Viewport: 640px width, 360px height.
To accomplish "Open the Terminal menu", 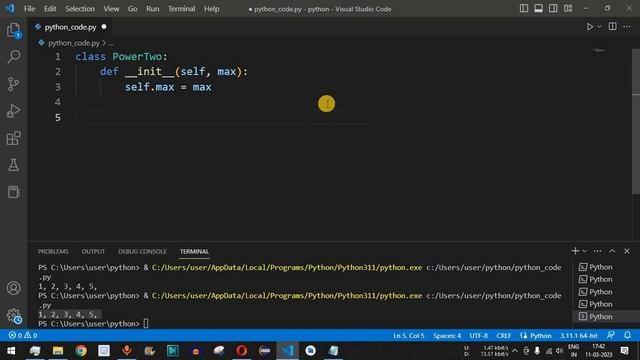I will [x=182, y=9].
